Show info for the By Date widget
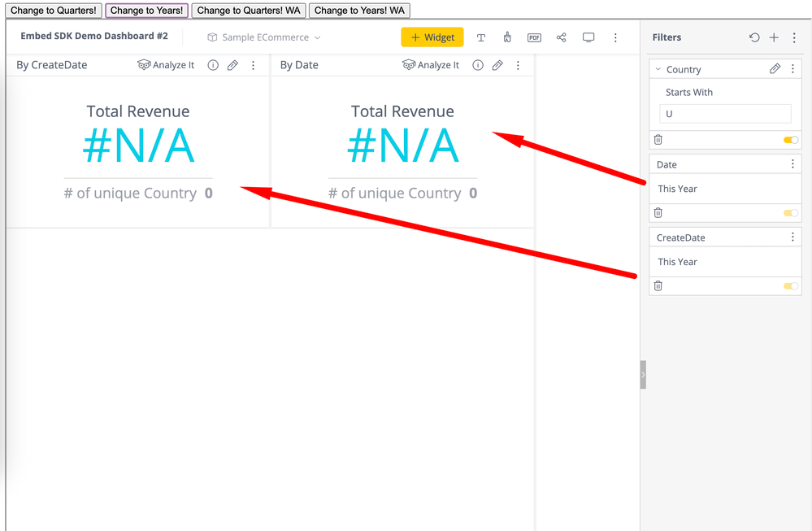Viewport: 812px width, 531px height. 478,65
